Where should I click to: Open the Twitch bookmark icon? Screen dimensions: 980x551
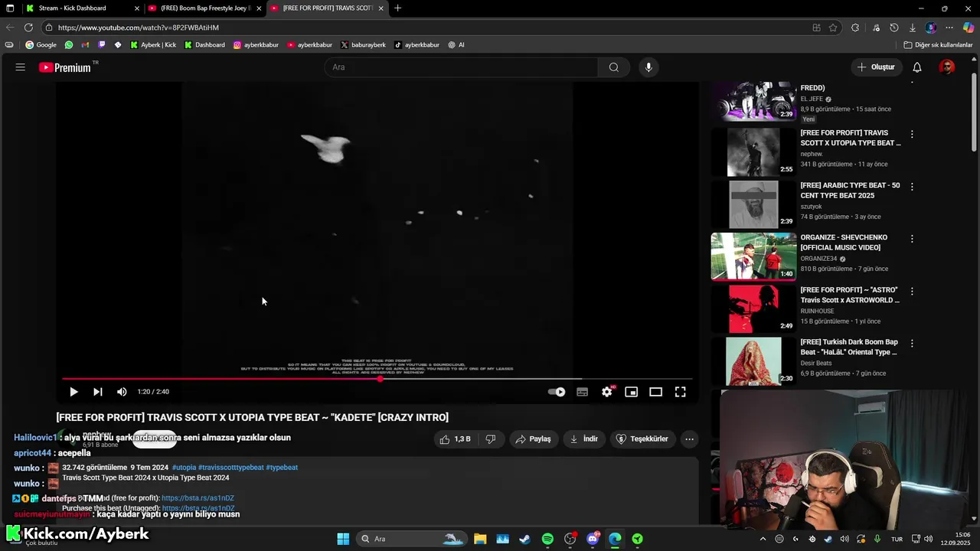[101, 45]
